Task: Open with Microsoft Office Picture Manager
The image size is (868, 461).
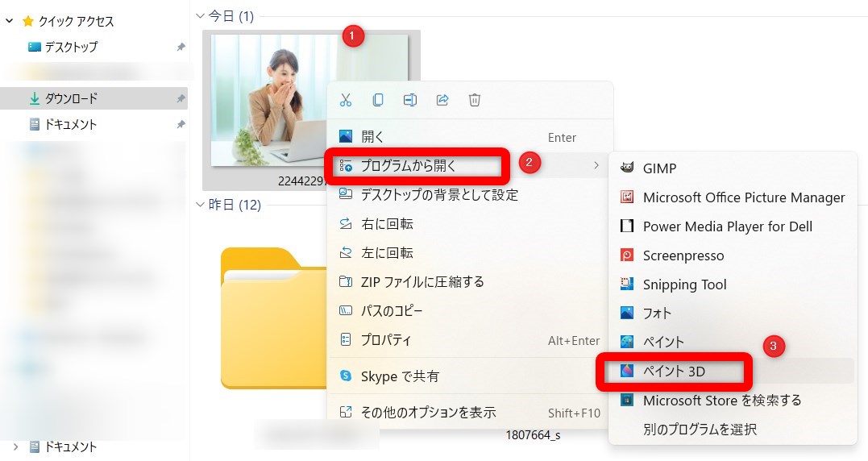Action: [x=743, y=197]
